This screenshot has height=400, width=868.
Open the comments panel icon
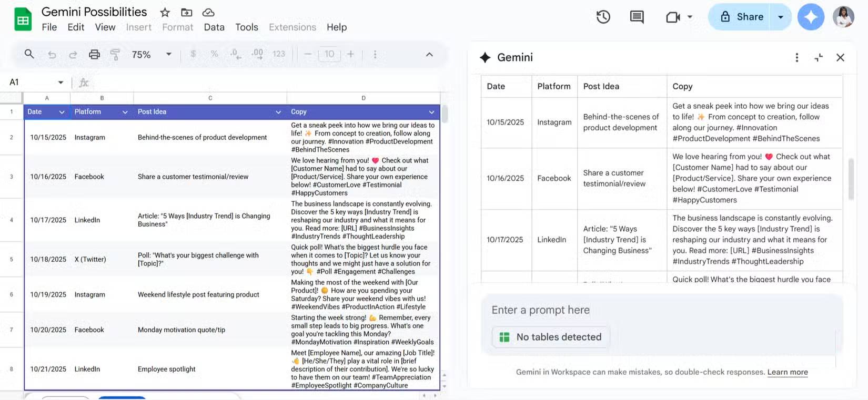(637, 17)
